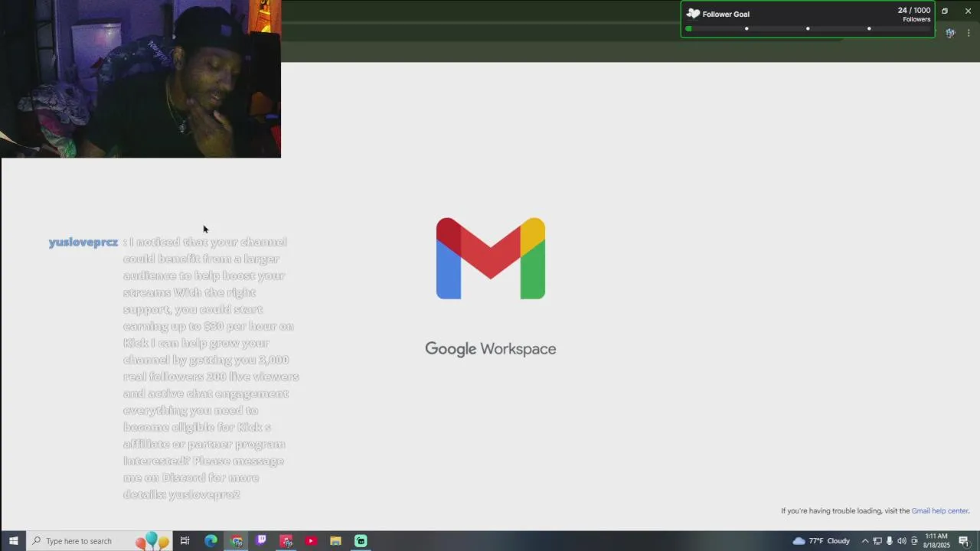The image size is (980, 551).
Task: Open the Windows Start menu
Action: [x=13, y=541]
